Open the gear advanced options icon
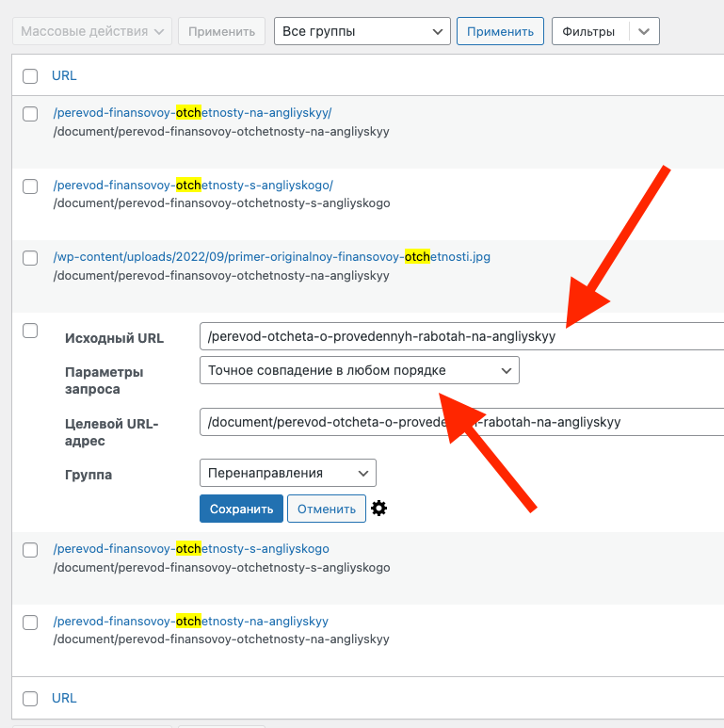The width and height of the screenshot is (724, 728). pyautogui.click(x=378, y=509)
